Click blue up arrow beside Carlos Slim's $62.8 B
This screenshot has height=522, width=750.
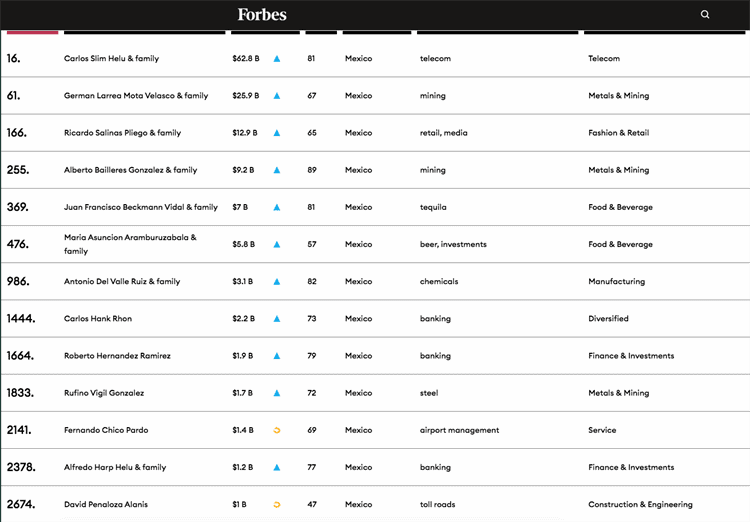click(277, 59)
